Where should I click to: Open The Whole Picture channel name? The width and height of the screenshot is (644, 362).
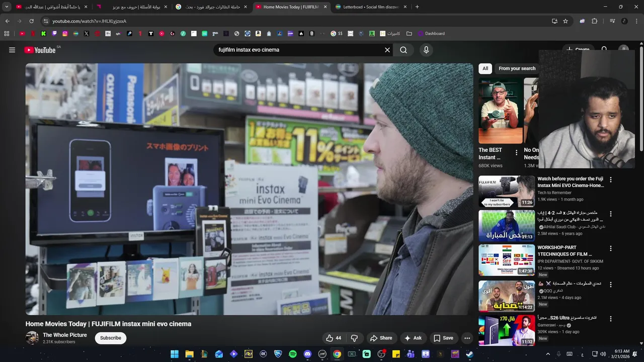click(x=65, y=335)
